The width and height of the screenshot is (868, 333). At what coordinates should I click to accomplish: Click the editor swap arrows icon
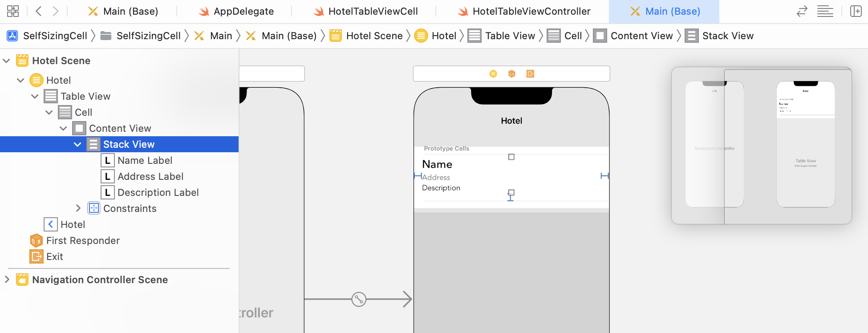802,11
